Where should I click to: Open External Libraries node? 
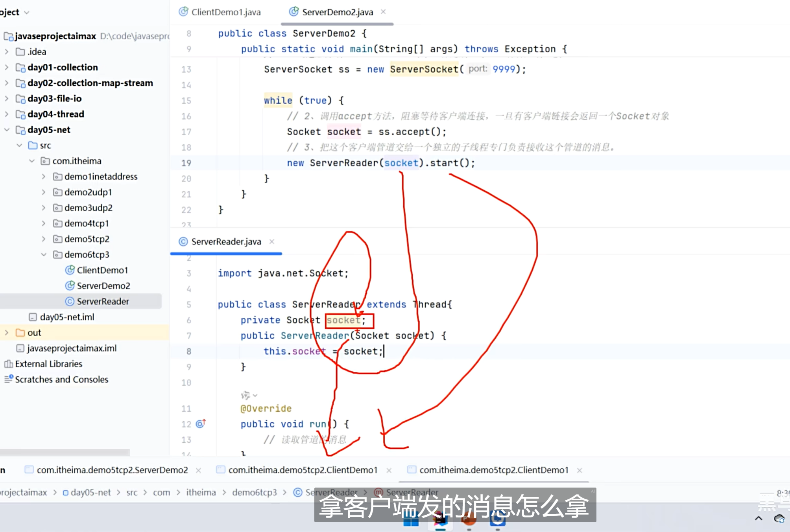pos(48,364)
